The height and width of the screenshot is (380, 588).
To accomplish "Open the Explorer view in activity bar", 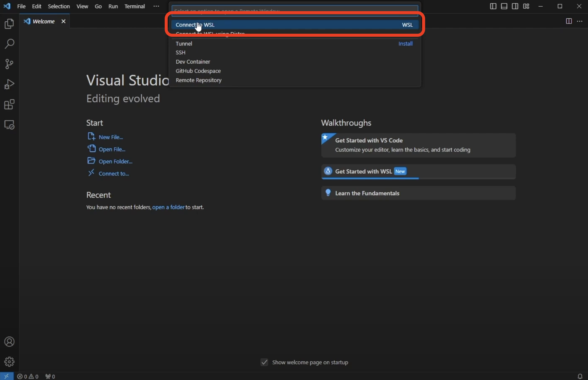I will pyautogui.click(x=9, y=24).
